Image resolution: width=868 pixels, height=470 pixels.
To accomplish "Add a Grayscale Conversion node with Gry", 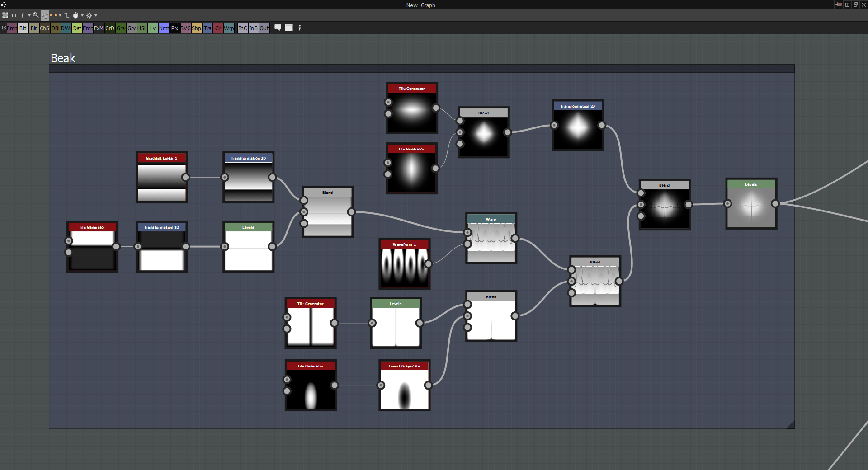I will pos(132,28).
